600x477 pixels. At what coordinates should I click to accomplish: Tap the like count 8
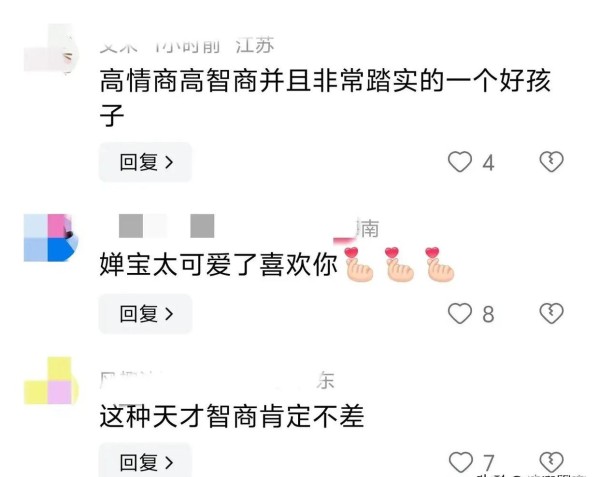(x=488, y=314)
